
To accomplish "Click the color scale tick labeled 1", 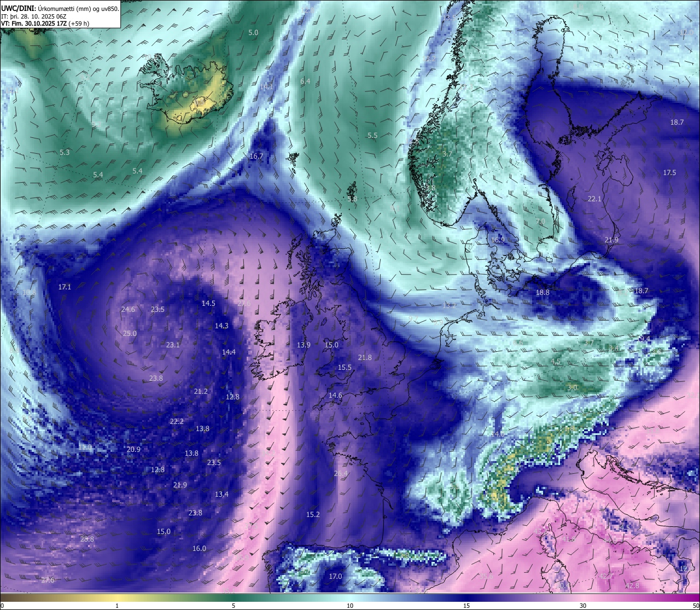I will [x=117, y=606].
